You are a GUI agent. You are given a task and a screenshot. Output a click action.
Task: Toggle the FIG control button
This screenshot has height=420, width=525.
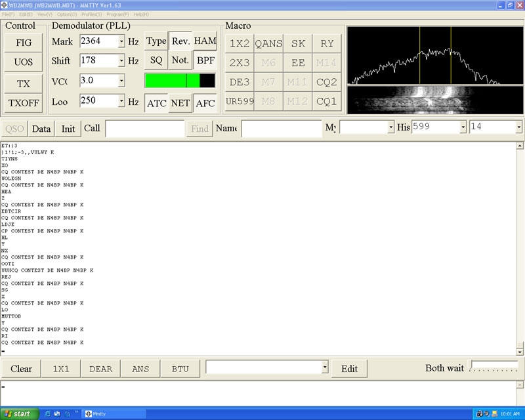24,43
